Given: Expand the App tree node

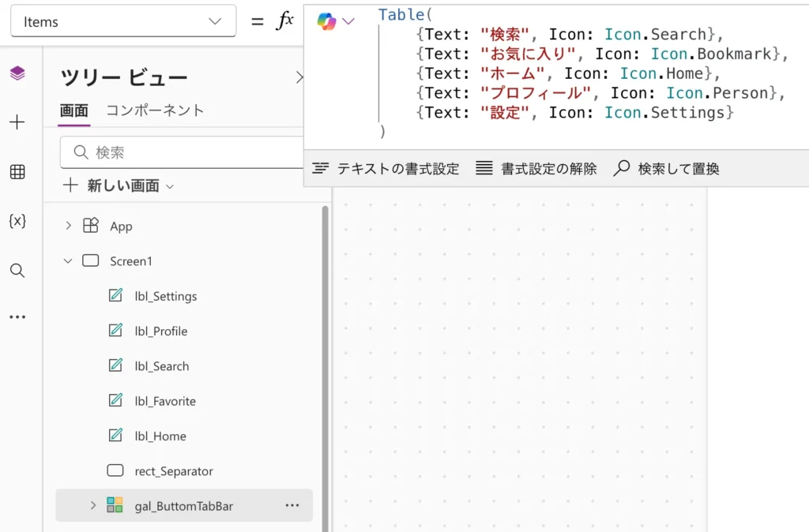Looking at the screenshot, I should click(x=68, y=226).
